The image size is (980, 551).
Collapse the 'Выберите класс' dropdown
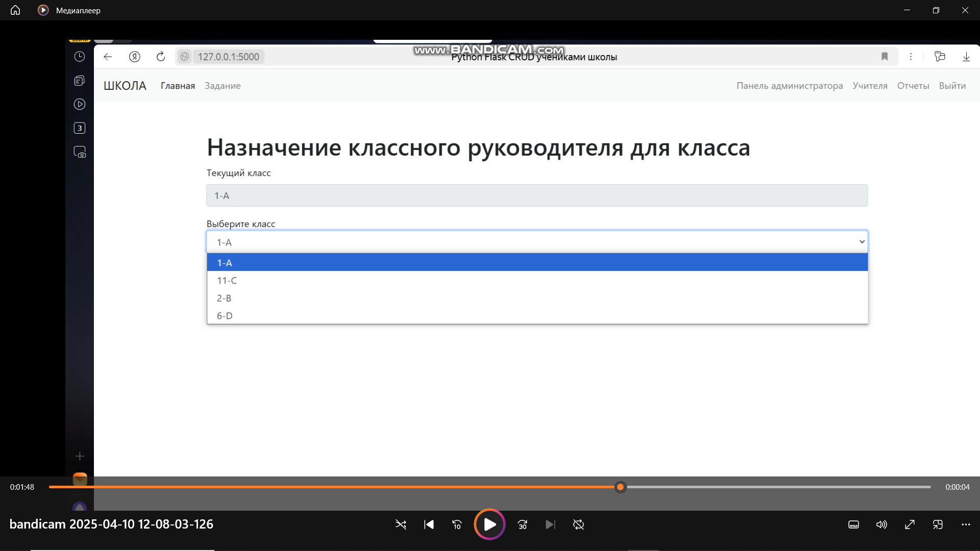862,242
